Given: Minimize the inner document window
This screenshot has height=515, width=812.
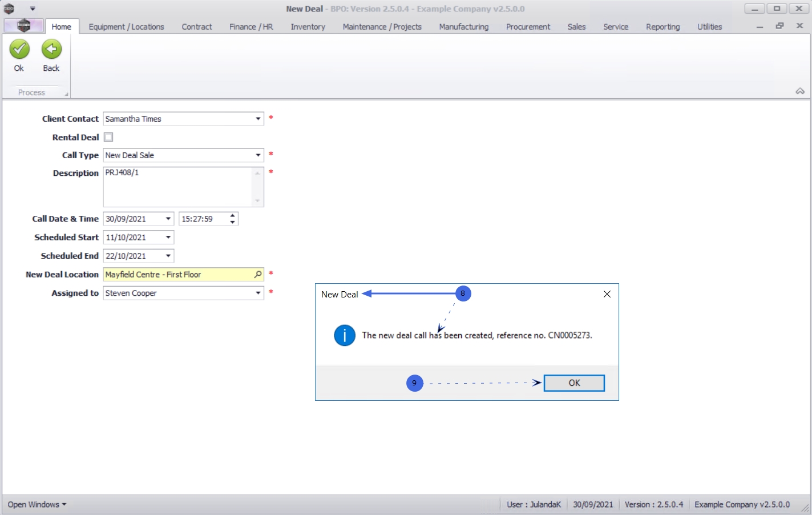Looking at the screenshot, I should coord(760,26).
